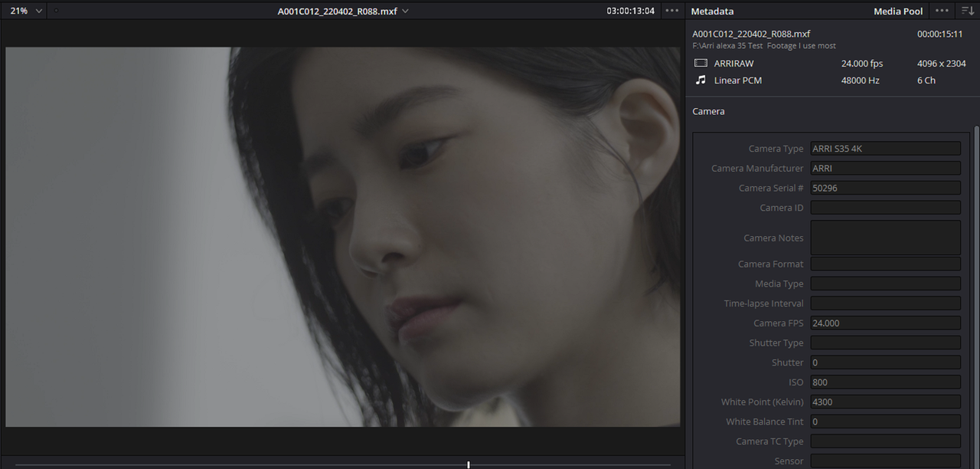Click the clip duration 00:00:15:11

[939, 34]
